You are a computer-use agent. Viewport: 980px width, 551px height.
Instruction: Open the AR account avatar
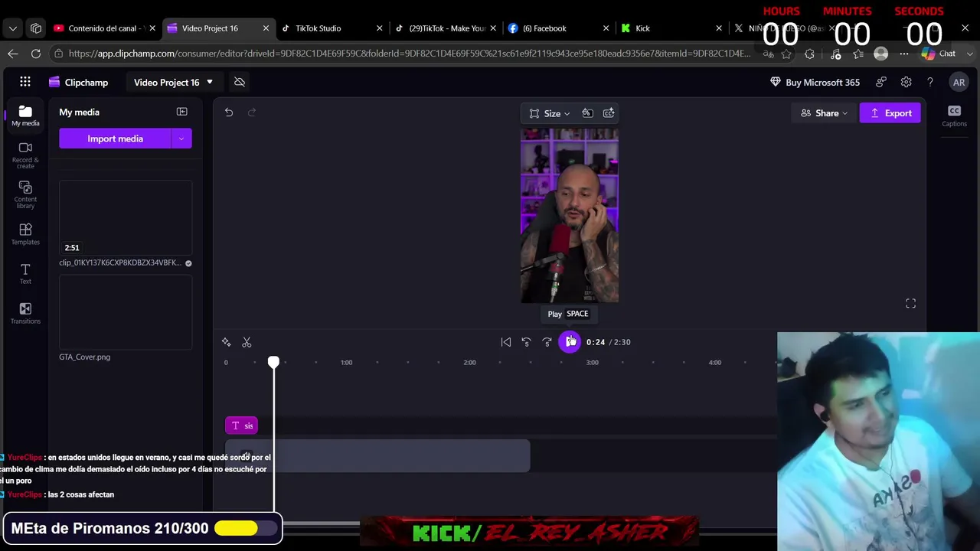[959, 82]
